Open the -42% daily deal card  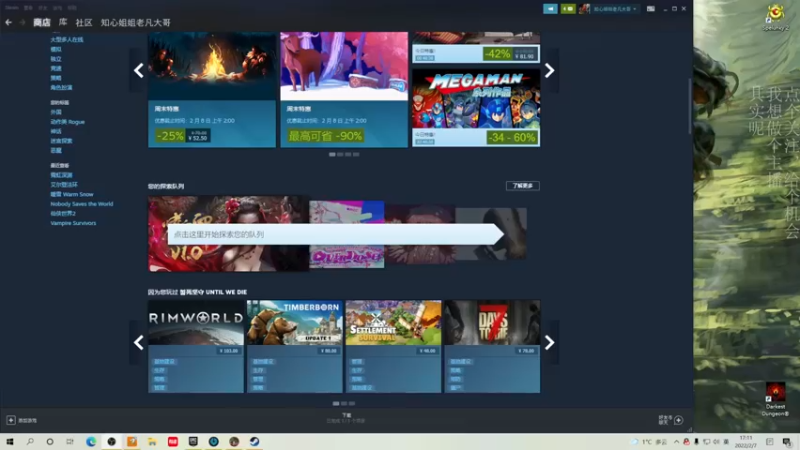[476, 47]
